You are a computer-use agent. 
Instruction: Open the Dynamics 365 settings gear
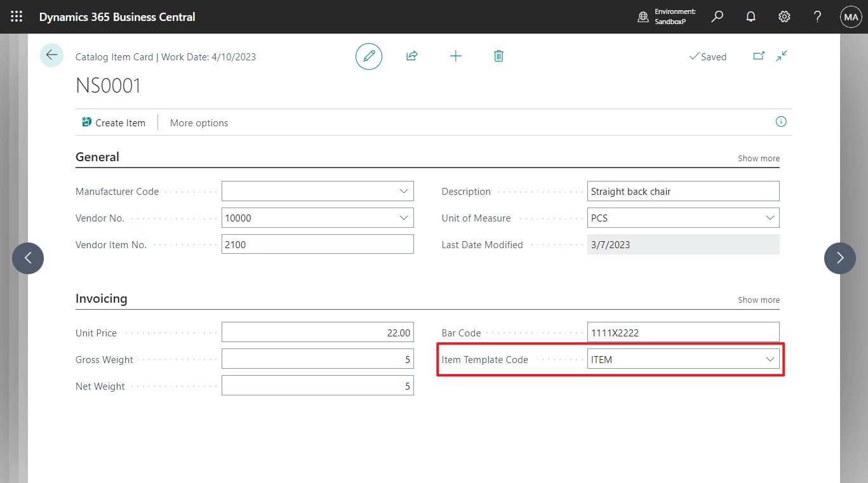pos(784,17)
